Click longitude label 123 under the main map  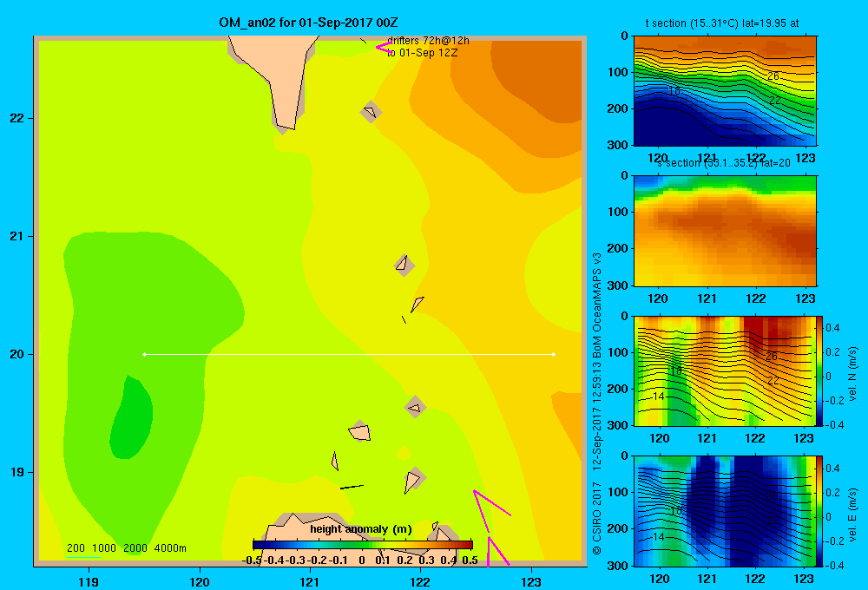point(531,581)
